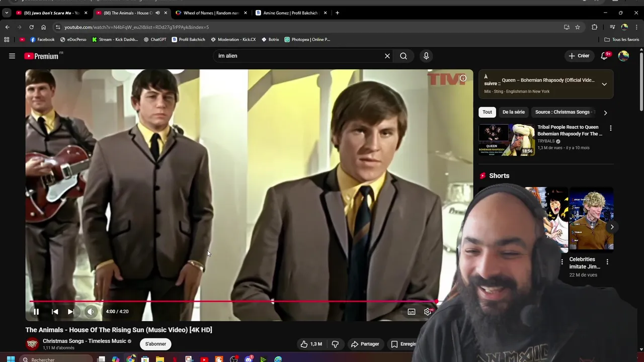Open a new browser tab
Viewport: 644px width, 362px height.
pyautogui.click(x=337, y=13)
